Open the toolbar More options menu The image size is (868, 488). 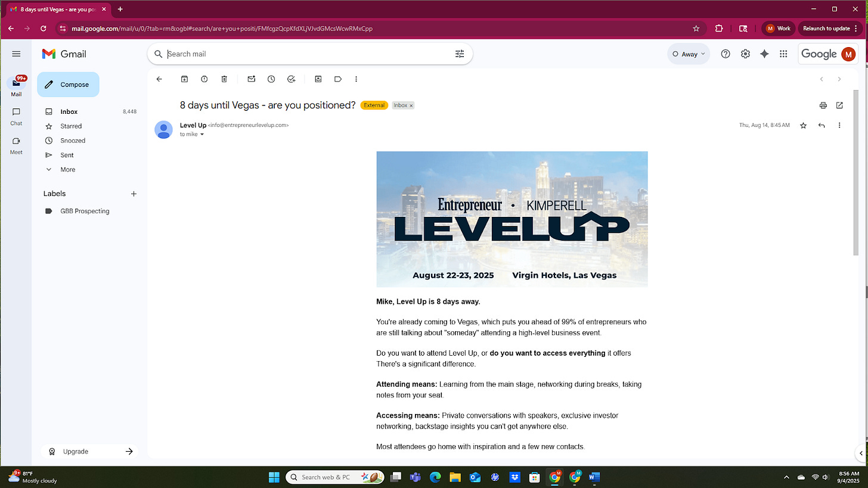tap(356, 79)
